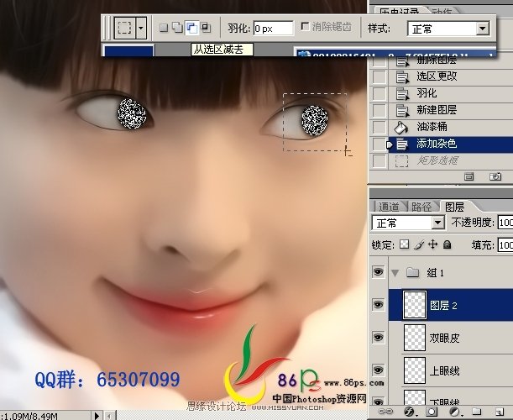The image size is (513, 420).
Task: Click the 羽化 feather input field
Action: (273, 29)
